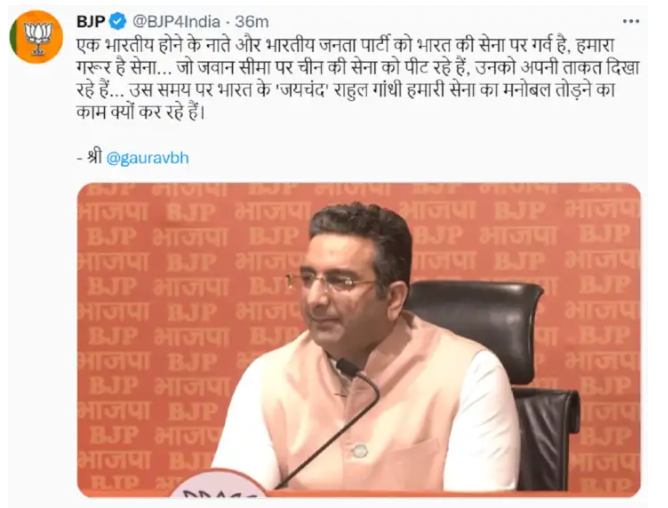The height and width of the screenshot is (508, 668).
Task: Click the 'श्री' text before the mention
Action: 94,157
